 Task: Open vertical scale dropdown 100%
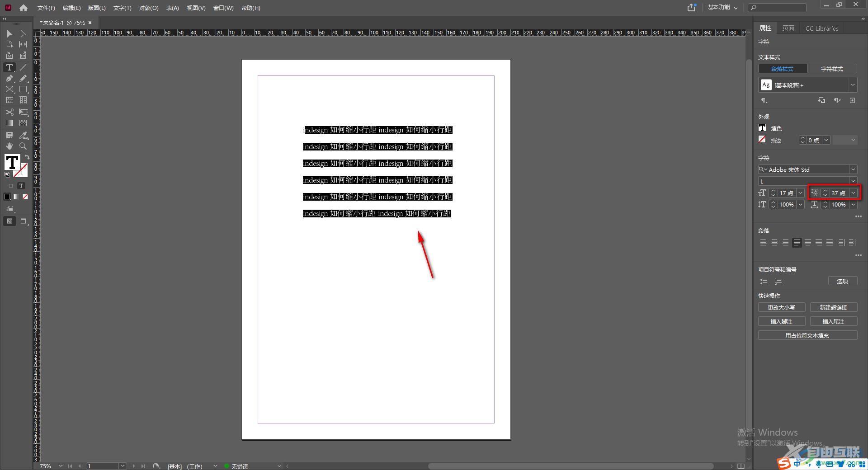(800, 205)
